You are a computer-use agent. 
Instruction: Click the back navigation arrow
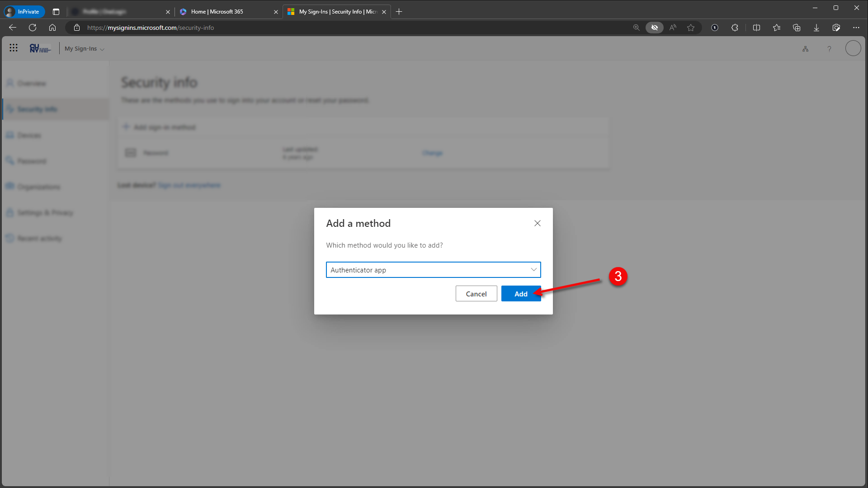[x=13, y=28]
